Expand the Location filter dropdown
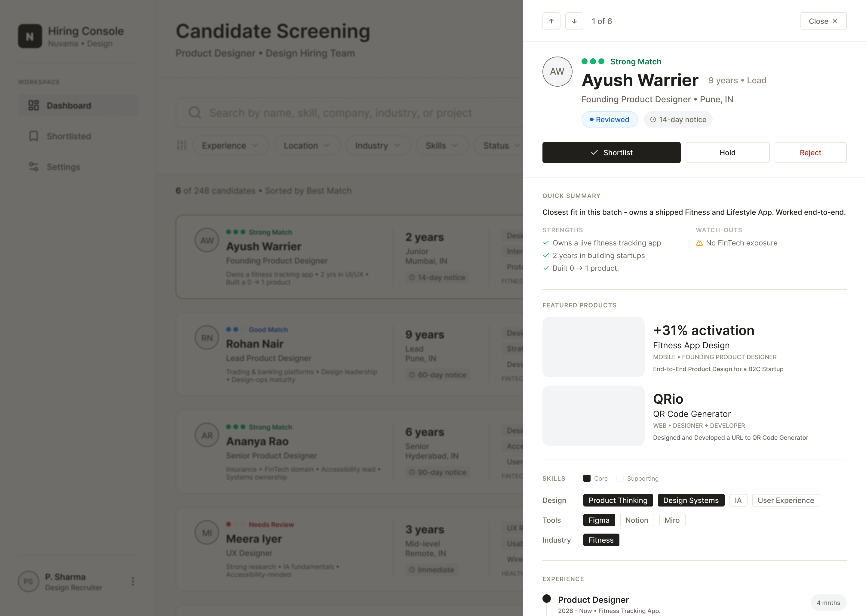866x616 pixels. pyautogui.click(x=307, y=145)
